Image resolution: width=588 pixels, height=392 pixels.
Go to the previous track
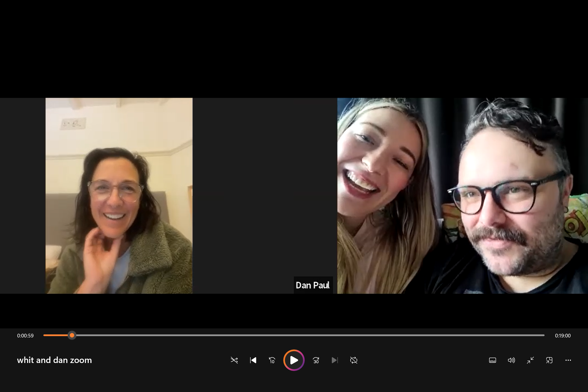click(x=253, y=360)
